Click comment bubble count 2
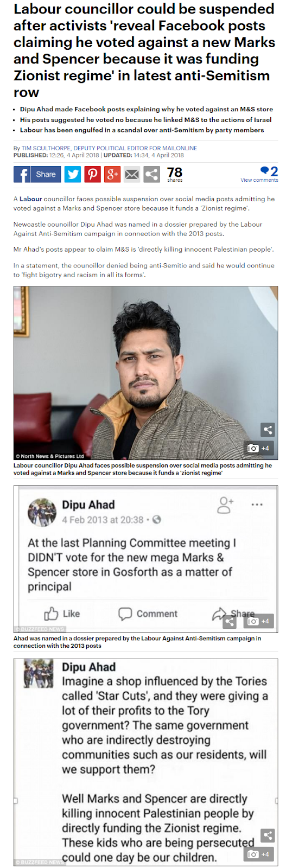 [269, 171]
